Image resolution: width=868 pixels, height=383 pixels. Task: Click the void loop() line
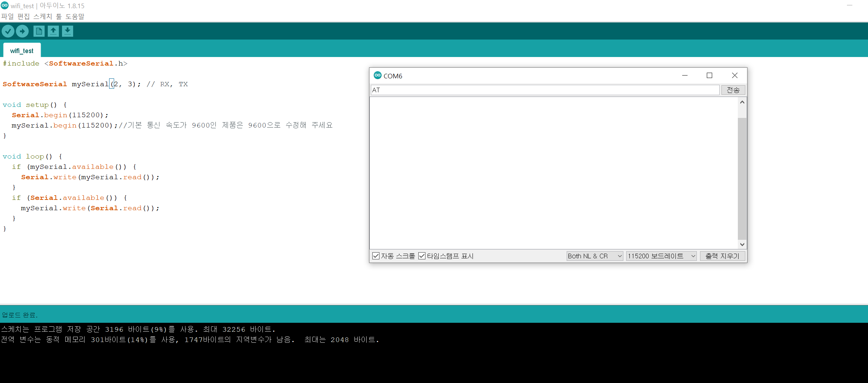[32, 156]
